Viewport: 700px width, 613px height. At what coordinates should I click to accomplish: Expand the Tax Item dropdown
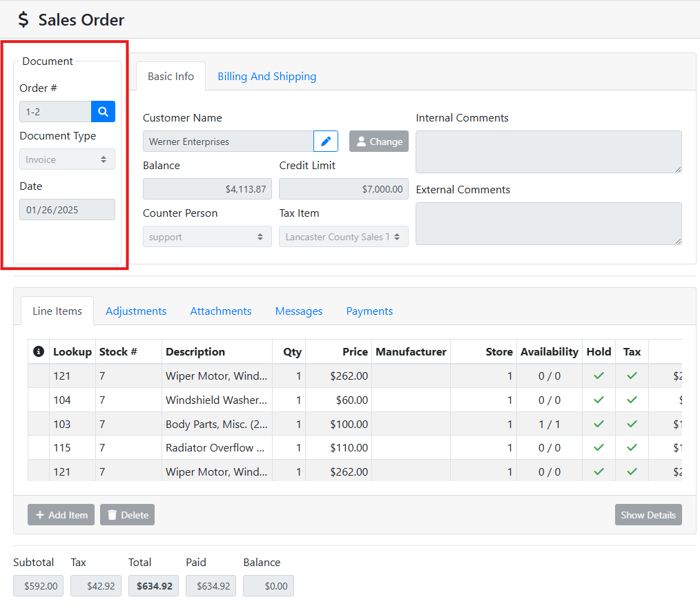343,237
